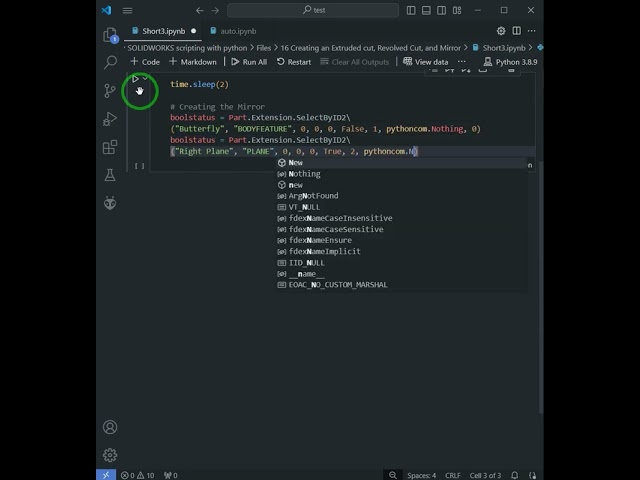Image resolution: width=640 pixels, height=480 pixels.
Task: Toggle bottom panel layout icon
Action: (x=426, y=10)
